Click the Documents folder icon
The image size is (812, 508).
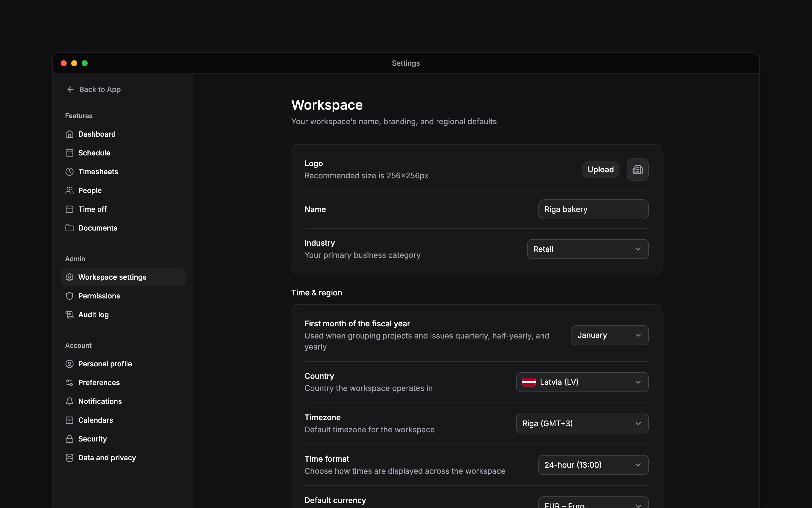point(70,228)
